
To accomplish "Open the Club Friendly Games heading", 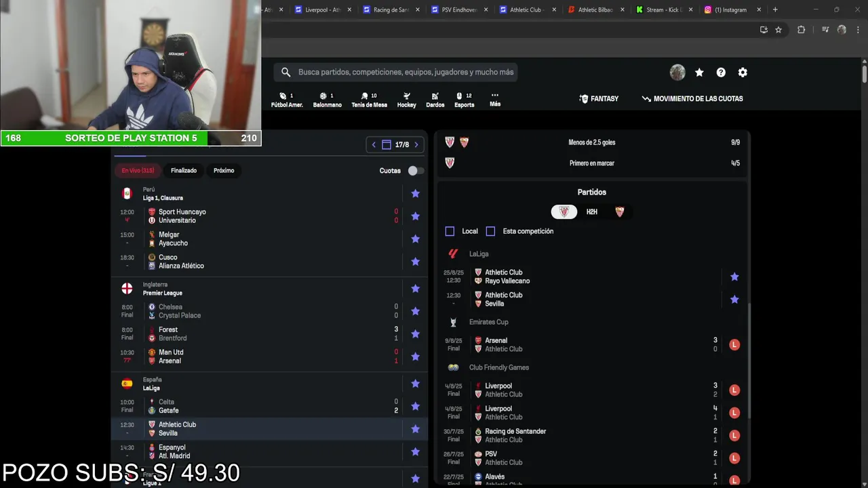I will click(x=498, y=367).
